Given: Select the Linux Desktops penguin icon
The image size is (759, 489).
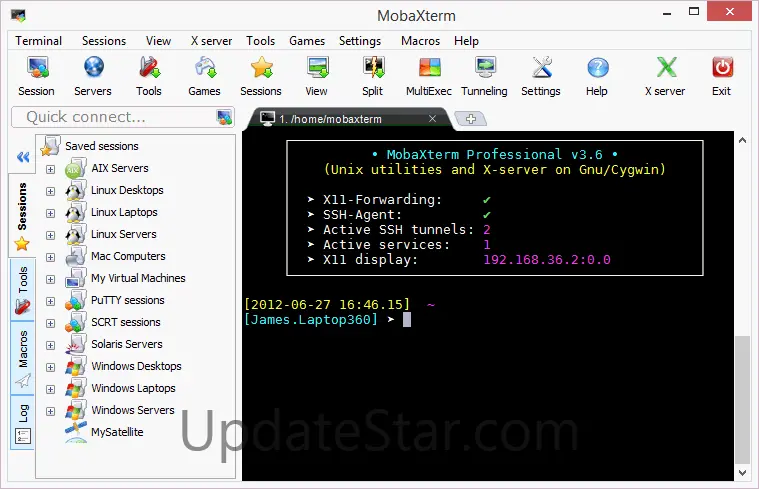Looking at the screenshot, I should (76, 190).
